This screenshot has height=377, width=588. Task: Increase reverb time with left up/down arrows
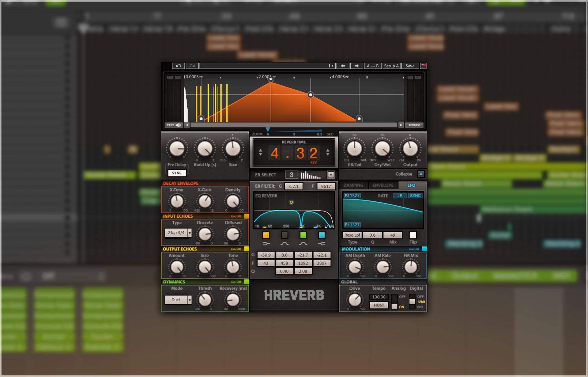(260, 152)
